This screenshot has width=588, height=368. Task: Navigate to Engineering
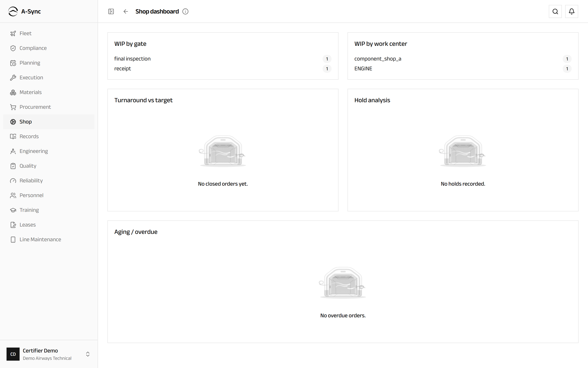49,151
